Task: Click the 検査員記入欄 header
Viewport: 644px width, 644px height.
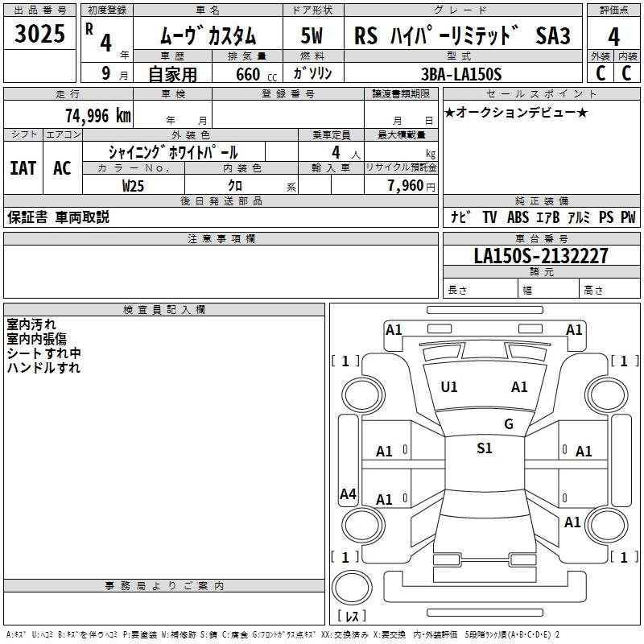Action: coord(164,310)
